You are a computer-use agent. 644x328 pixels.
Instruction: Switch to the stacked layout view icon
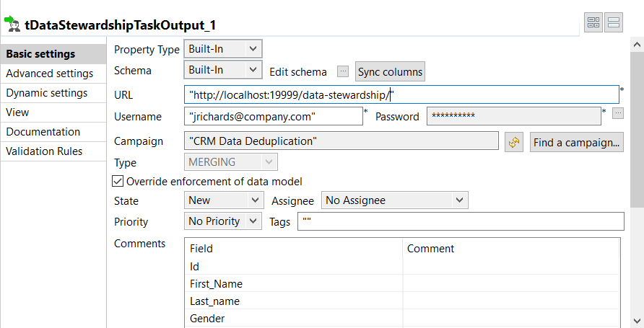(x=614, y=23)
